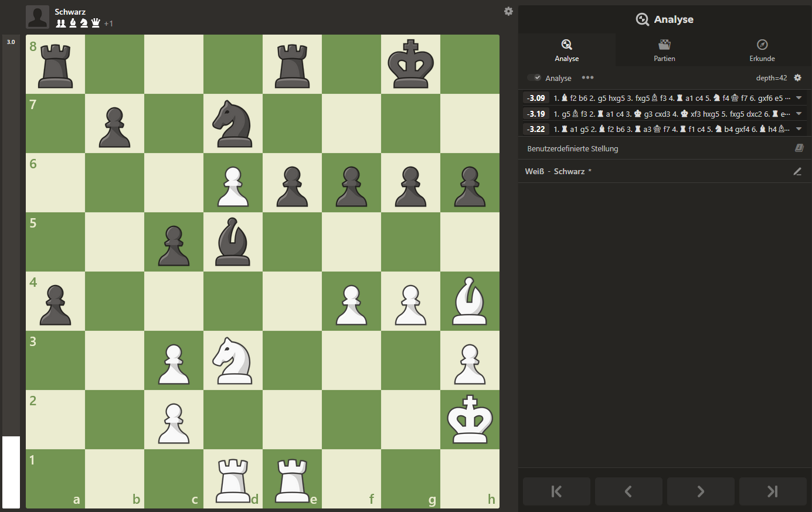Image resolution: width=812 pixels, height=512 pixels.
Task: Open the three-dot analysis options menu
Action: click(587, 78)
